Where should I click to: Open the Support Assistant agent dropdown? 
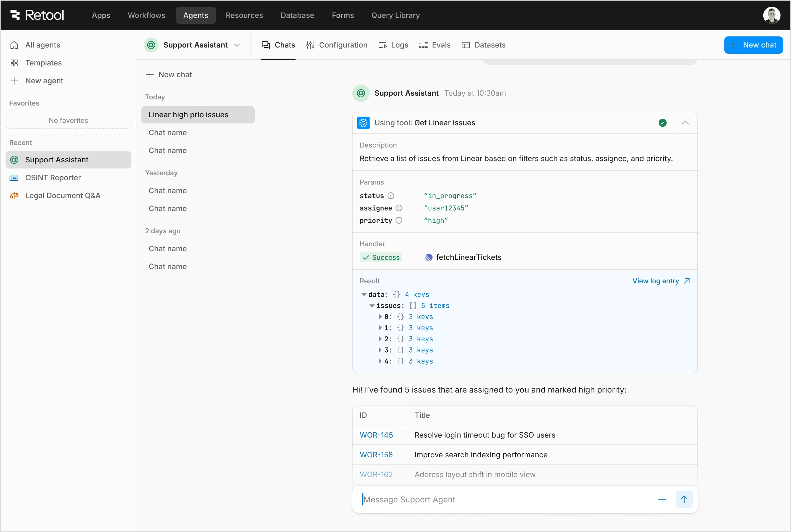coord(237,45)
